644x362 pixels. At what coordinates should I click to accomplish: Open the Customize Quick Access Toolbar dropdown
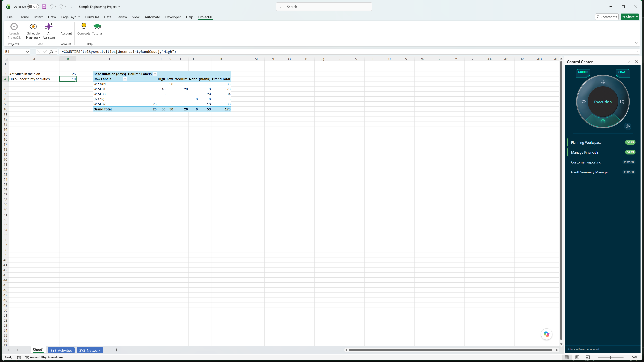pos(71,7)
